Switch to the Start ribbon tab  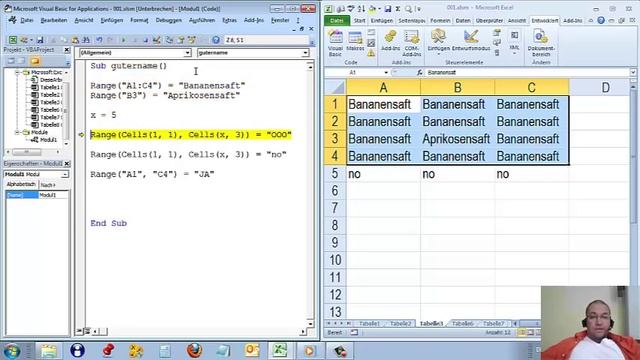pyautogui.click(x=360, y=20)
